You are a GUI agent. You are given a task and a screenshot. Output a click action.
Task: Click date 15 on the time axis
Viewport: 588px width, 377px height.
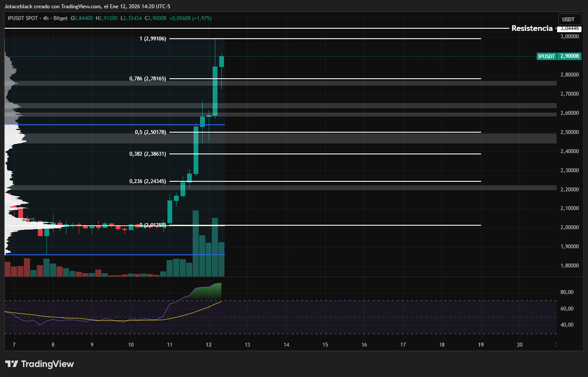[x=325, y=345]
